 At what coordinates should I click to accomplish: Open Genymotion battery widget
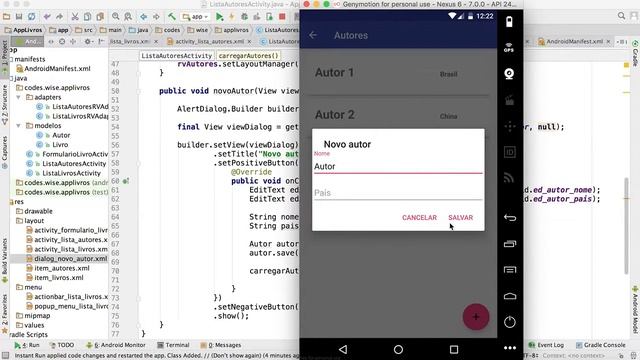coord(509,22)
